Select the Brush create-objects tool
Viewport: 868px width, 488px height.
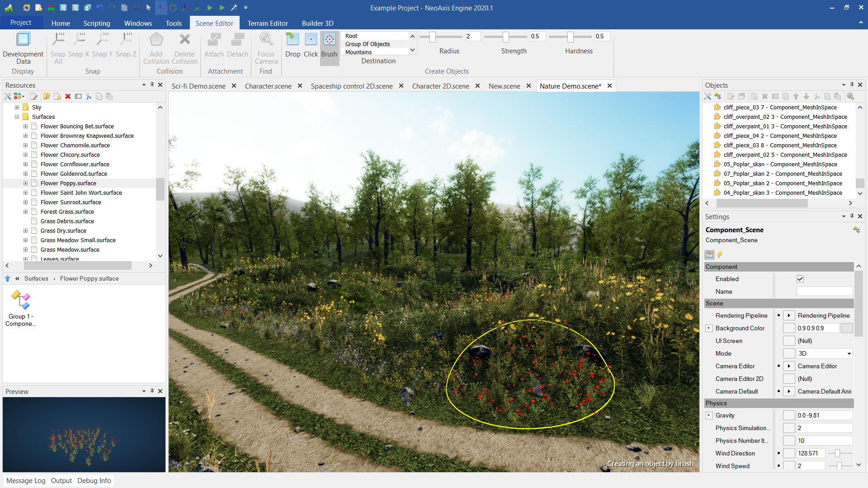pos(329,45)
